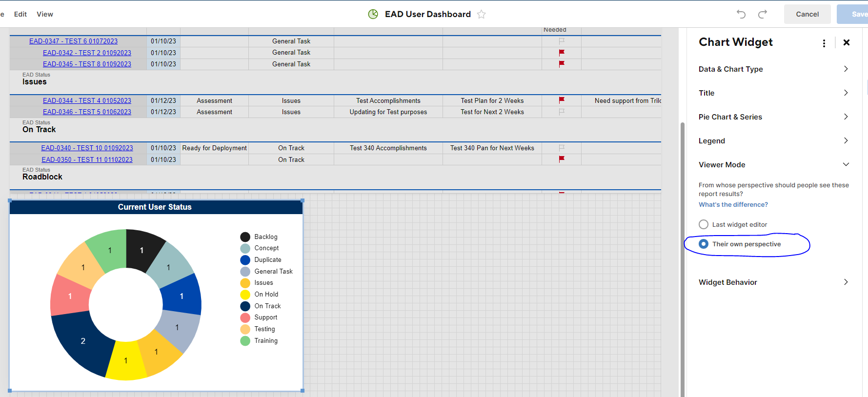Select the Last widget editor radio button

[x=704, y=224]
